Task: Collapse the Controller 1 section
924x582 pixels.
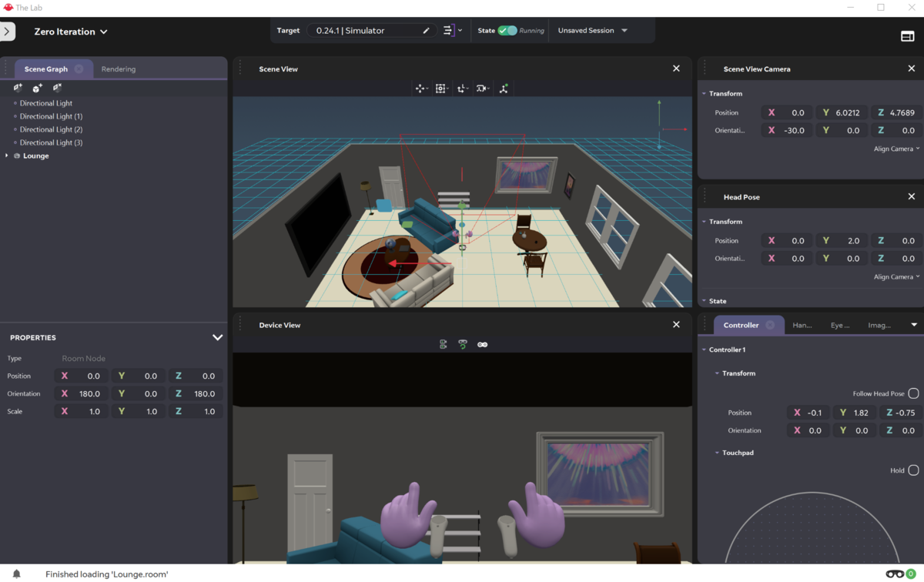Action: pyautogui.click(x=704, y=350)
